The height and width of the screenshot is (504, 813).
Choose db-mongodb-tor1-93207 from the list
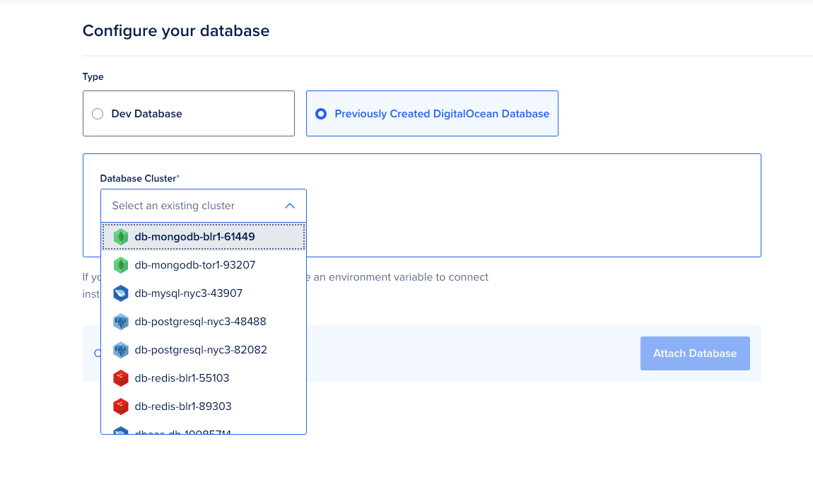[x=204, y=265]
